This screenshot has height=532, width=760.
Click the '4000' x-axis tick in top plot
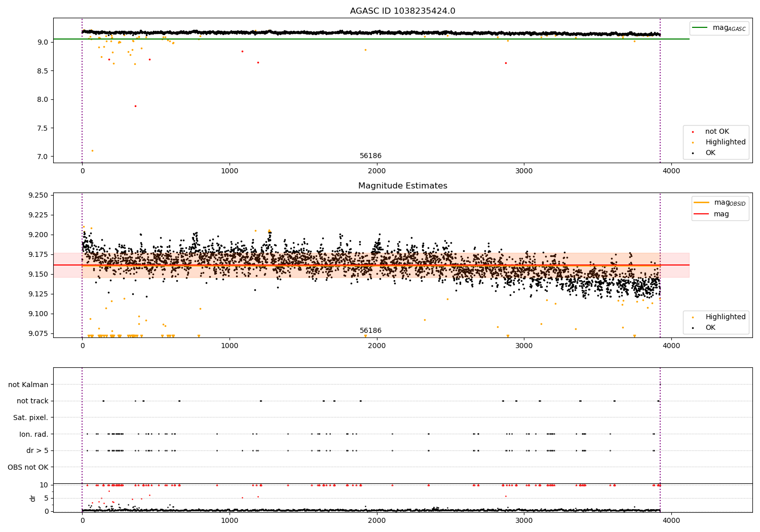click(x=671, y=171)
